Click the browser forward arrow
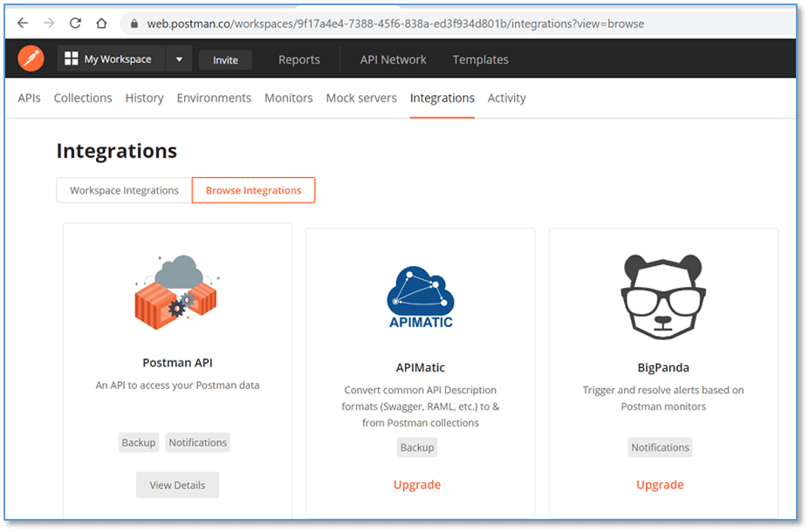The image size is (809, 532). [x=49, y=24]
